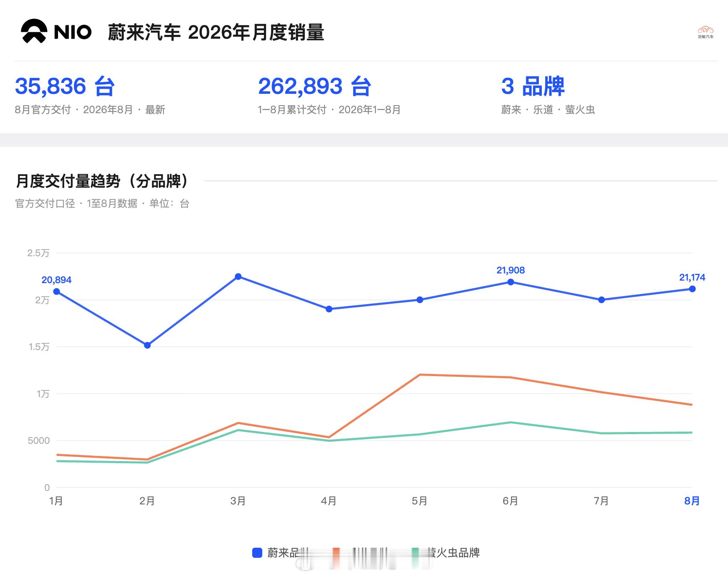Click the caption 8月官方交付 · 2026年8月 · 最新
This screenshot has width=728, height=578.
pos(90,110)
